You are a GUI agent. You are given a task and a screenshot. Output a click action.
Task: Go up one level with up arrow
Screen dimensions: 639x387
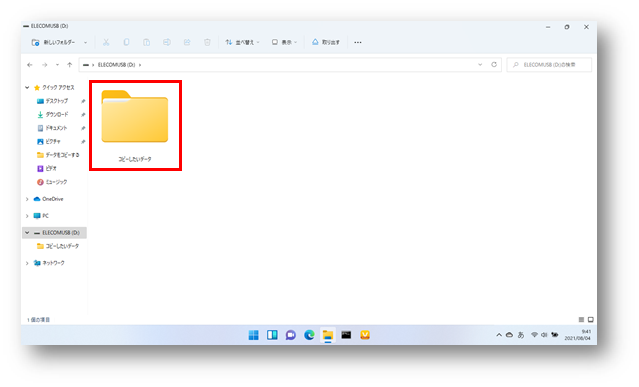click(x=70, y=65)
